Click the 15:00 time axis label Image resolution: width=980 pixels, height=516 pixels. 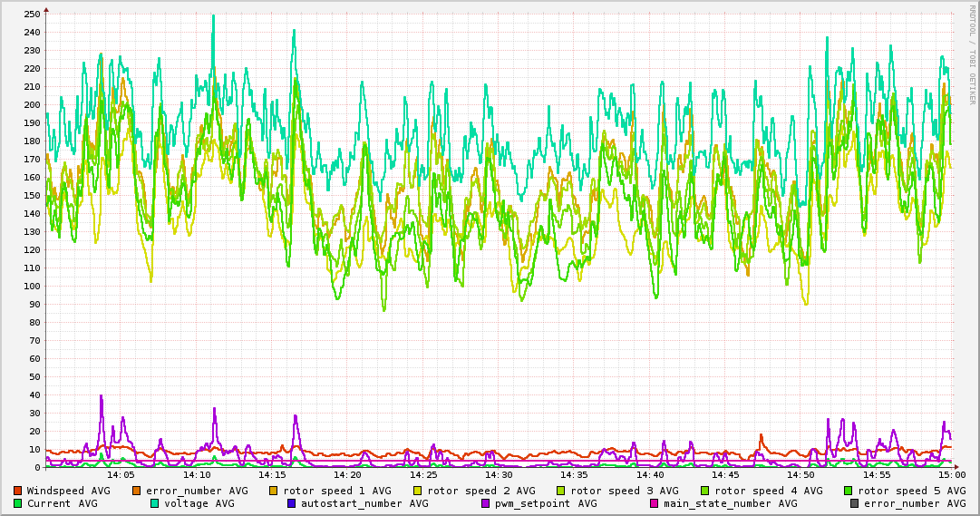point(952,475)
